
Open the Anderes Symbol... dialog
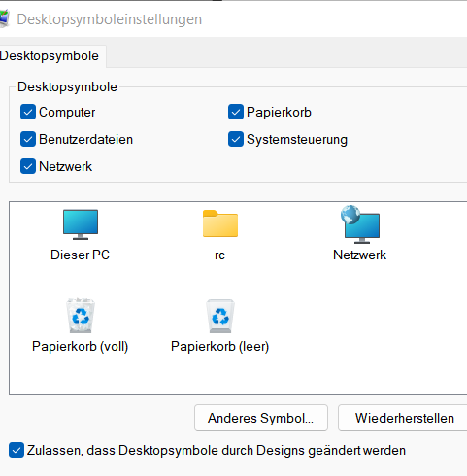(261, 418)
